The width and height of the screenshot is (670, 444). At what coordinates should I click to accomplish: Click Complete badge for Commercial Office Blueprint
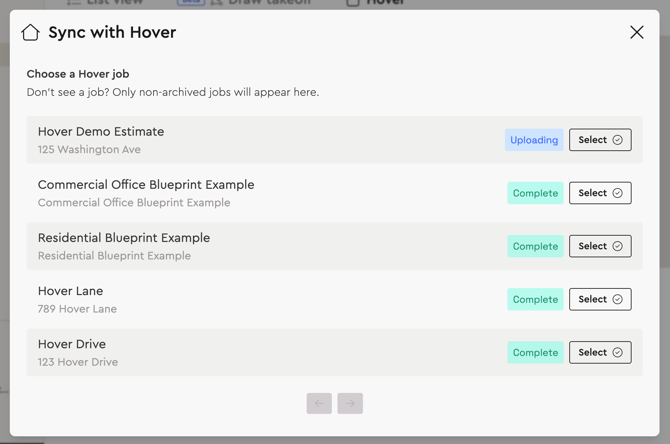coord(535,193)
